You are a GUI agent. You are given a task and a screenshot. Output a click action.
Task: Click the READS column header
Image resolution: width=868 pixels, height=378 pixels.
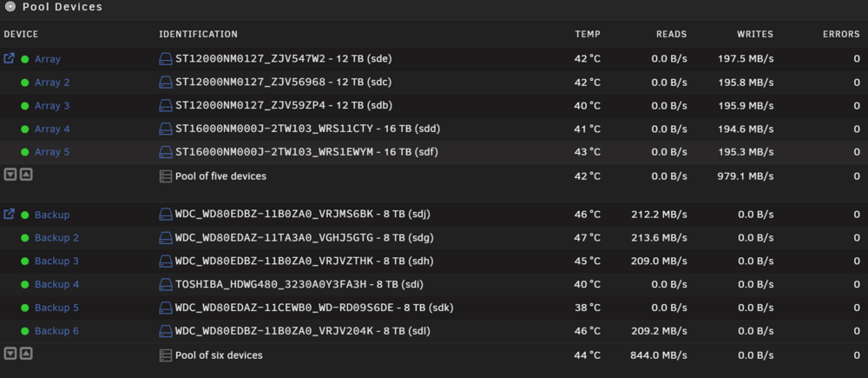click(671, 35)
